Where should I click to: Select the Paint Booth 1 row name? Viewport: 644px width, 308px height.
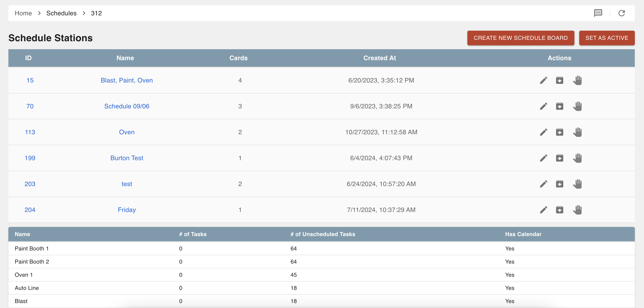[32, 249]
